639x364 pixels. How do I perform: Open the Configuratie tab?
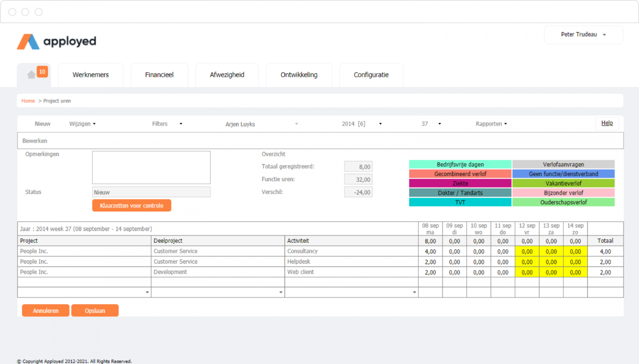pyautogui.click(x=371, y=75)
